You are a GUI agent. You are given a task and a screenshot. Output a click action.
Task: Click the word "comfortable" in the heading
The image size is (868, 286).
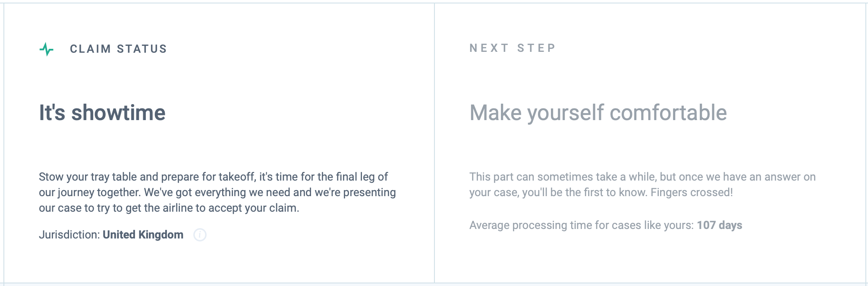click(668, 113)
